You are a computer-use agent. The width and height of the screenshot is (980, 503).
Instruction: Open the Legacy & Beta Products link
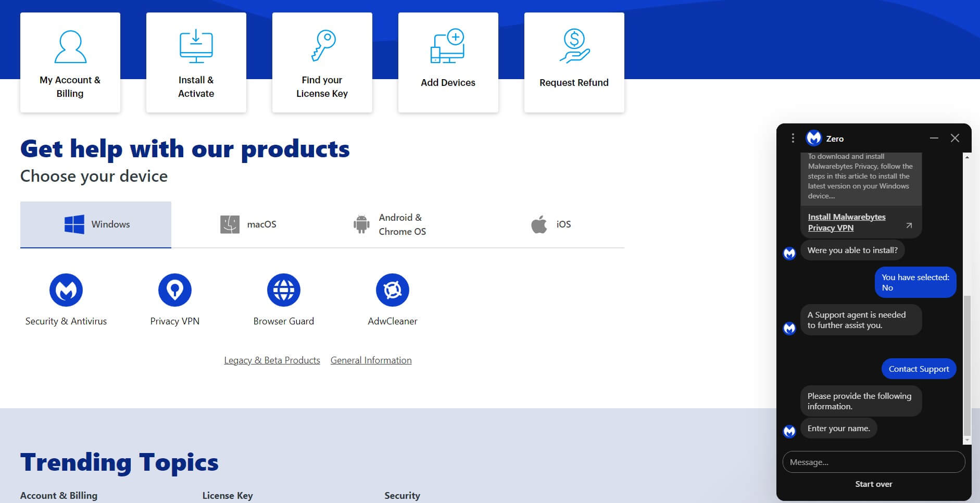coord(272,360)
